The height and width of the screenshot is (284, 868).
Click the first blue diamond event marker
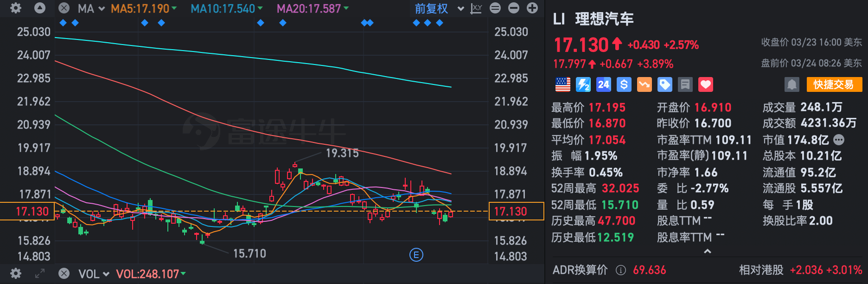64,23
